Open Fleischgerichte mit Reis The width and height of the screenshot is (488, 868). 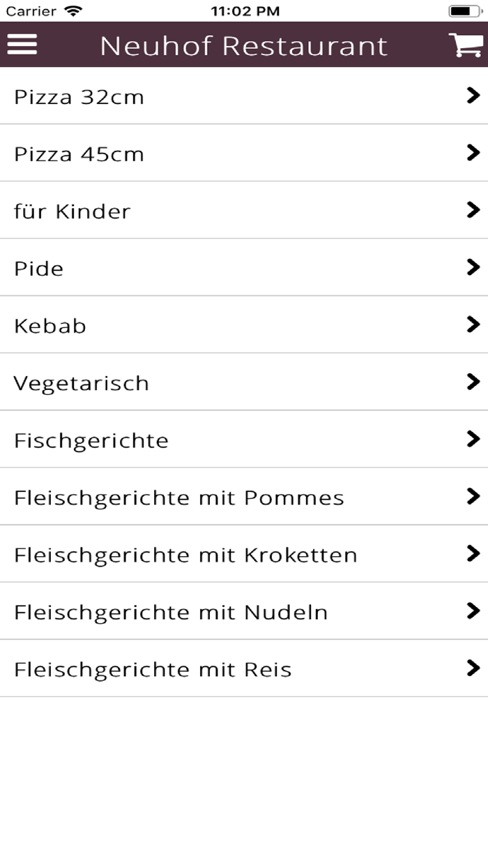(x=244, y=668)
